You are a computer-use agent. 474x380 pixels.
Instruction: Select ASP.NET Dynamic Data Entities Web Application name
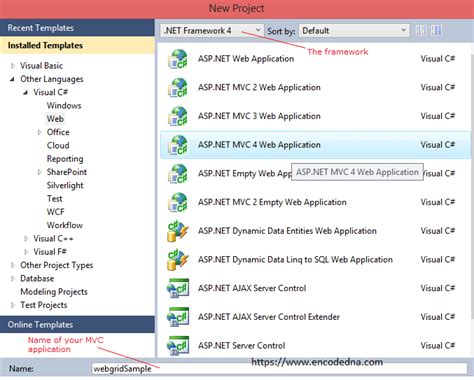287,231
